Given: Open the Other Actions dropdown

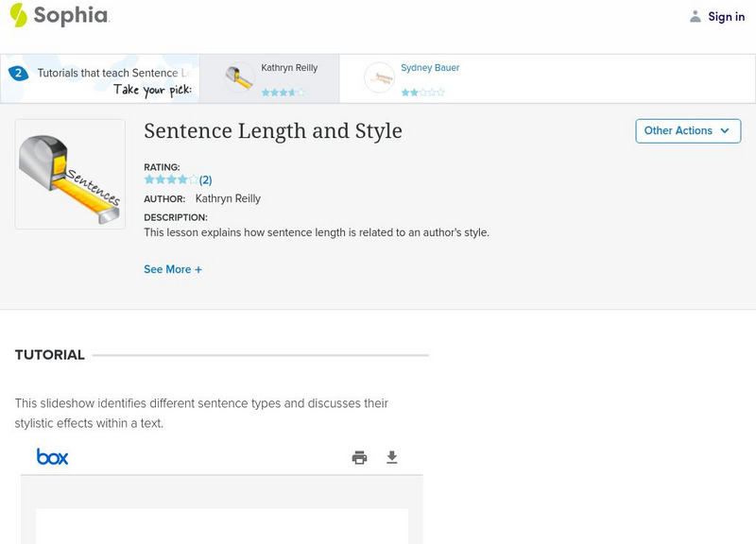Looking at the screenshot, I should pos(687,131).
